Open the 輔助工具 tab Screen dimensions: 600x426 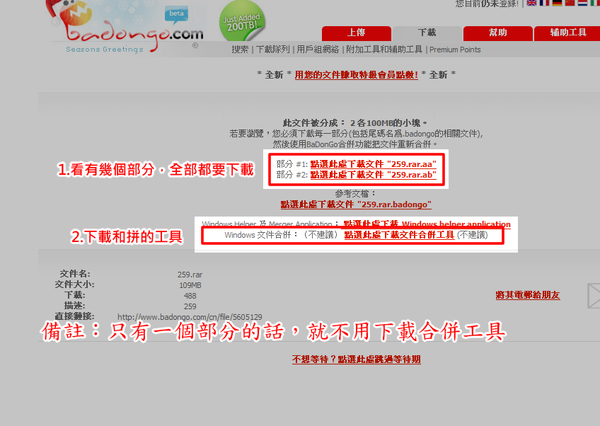pyautogui.click(x=567, y=33)
